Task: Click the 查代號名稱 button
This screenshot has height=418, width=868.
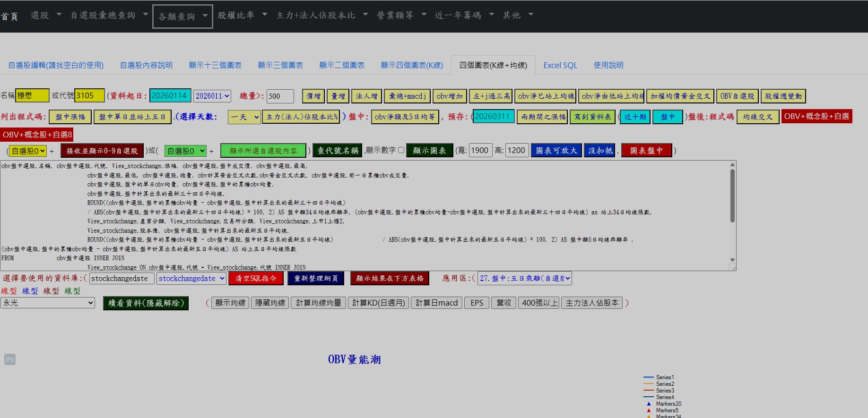Action: point(338,151)
